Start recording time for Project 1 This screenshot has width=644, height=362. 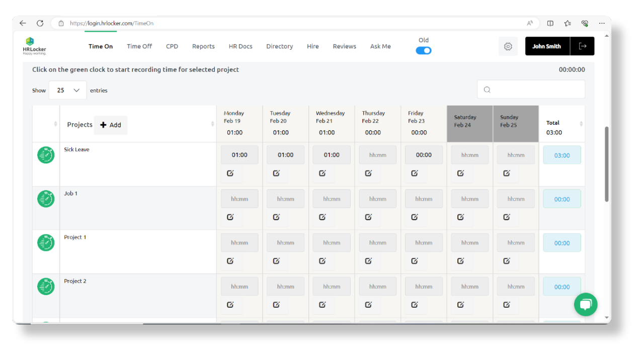46,242
